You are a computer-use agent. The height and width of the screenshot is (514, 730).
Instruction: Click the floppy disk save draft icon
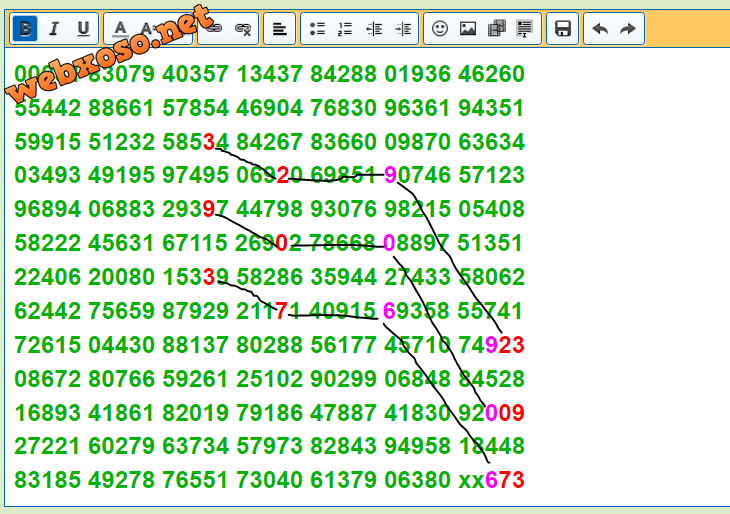coord(563,29)
